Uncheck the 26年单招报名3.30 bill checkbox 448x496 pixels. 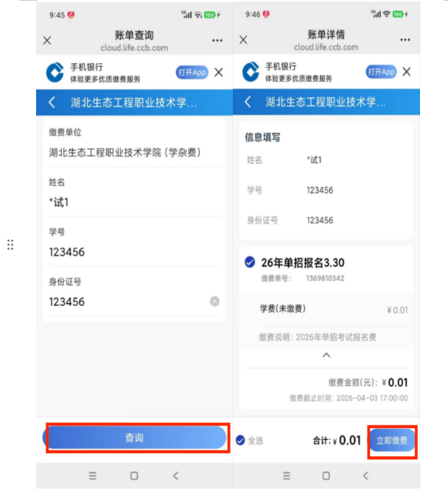click(x=250, y=262)
